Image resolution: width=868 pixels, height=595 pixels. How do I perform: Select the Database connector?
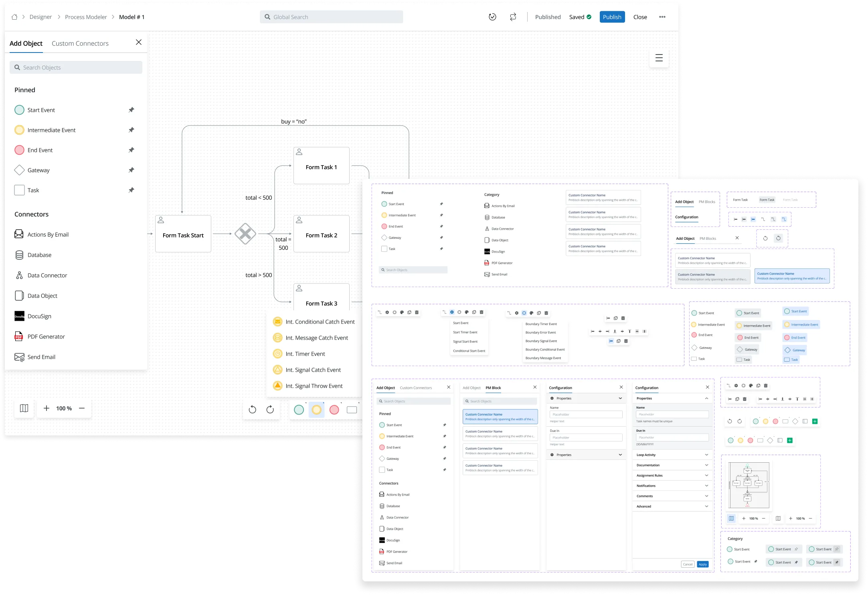[39, 255]
